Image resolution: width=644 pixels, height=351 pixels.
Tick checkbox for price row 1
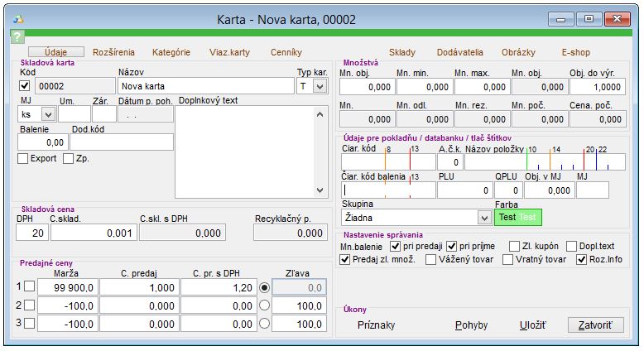click(x=29, y=286)
